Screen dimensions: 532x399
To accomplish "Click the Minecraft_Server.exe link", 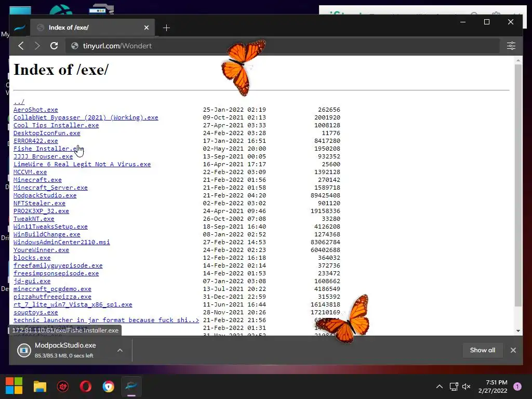I will click(x=50, y=188).
